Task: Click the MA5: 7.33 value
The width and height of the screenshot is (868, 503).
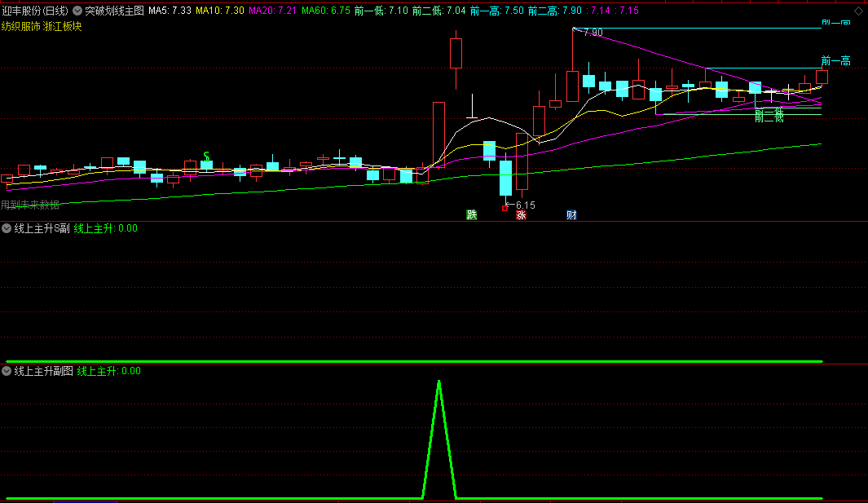Action: pos(170,11)
